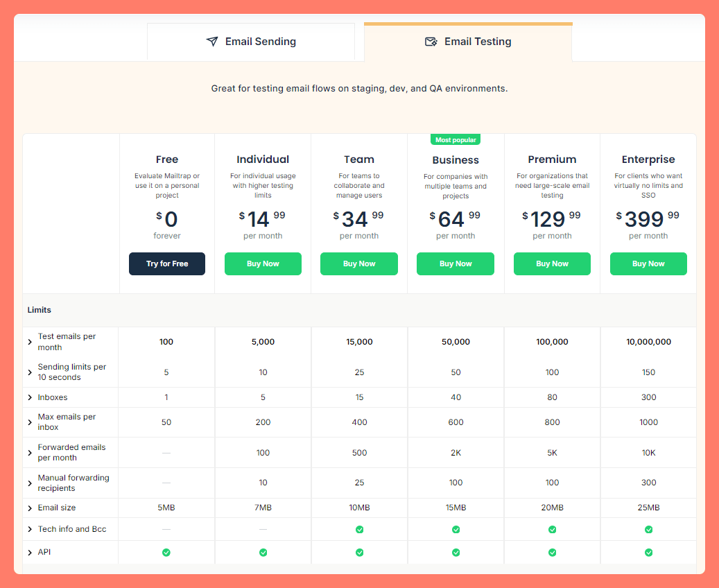This screenshot has height=588, width=719.
Task: Click the API checkmark for Individual plan
Action: pyautogui.click(x=263, y=553)
